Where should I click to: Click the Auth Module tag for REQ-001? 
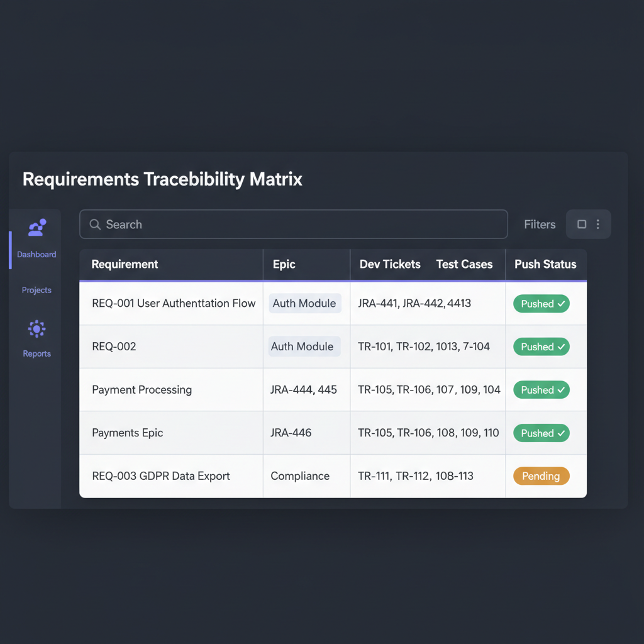[x=305, y=303]
